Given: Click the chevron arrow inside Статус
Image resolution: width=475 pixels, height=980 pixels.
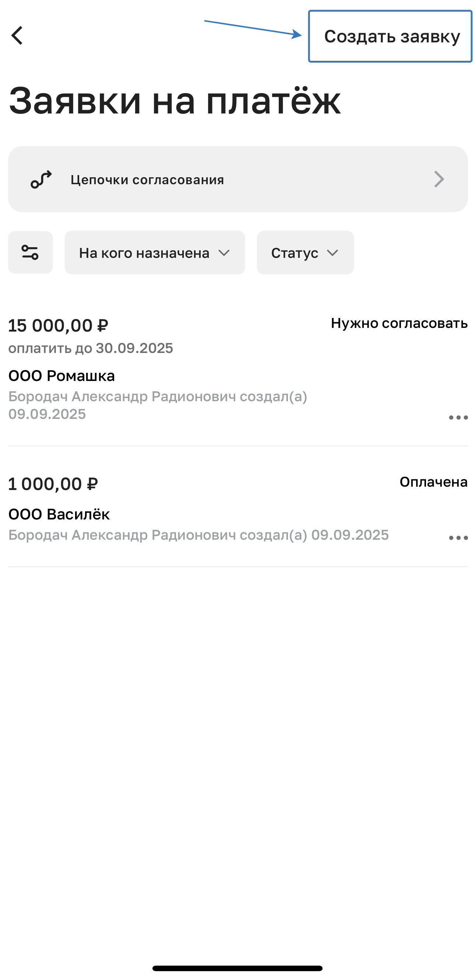Looking at the screenshot, I should point(333,253).
